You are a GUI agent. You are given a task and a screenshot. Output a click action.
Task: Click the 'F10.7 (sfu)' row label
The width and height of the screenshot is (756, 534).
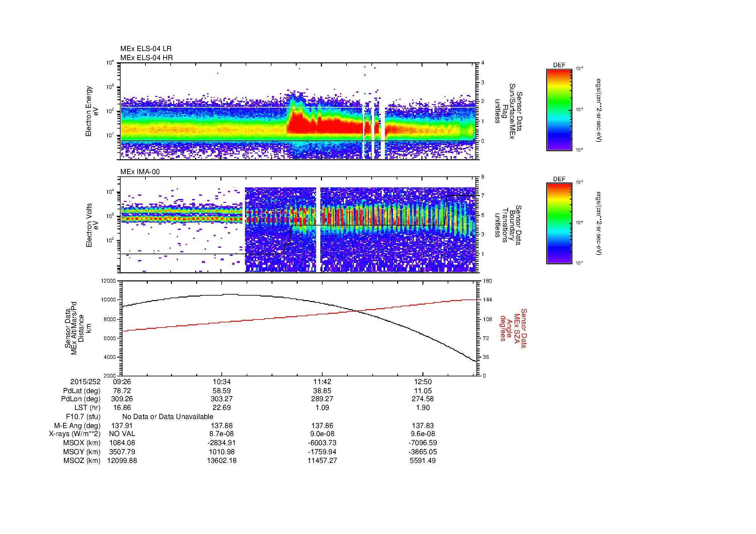pos(83,417)
